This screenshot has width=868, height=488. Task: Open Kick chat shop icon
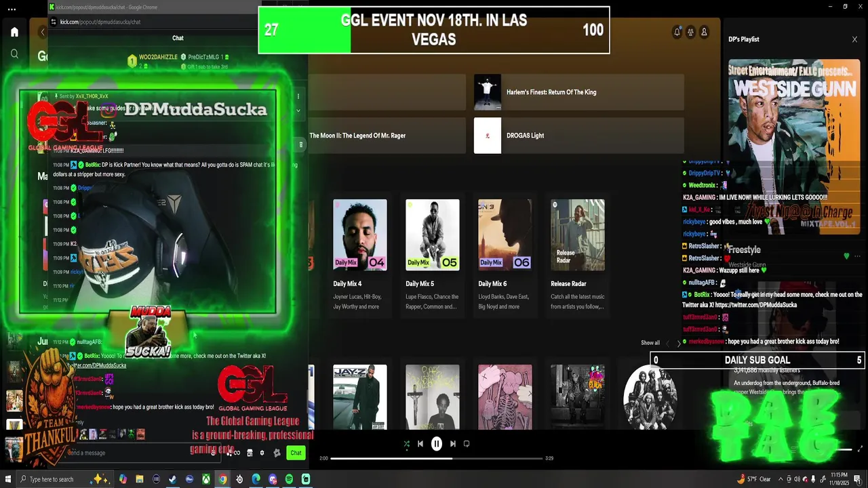point(250,453)
